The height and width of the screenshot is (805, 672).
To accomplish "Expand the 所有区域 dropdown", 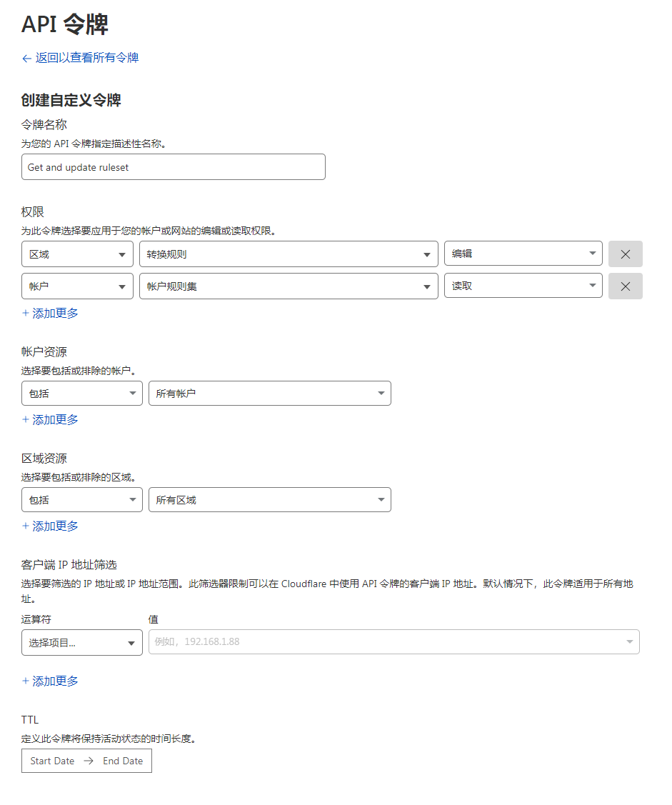I will 269,500.
